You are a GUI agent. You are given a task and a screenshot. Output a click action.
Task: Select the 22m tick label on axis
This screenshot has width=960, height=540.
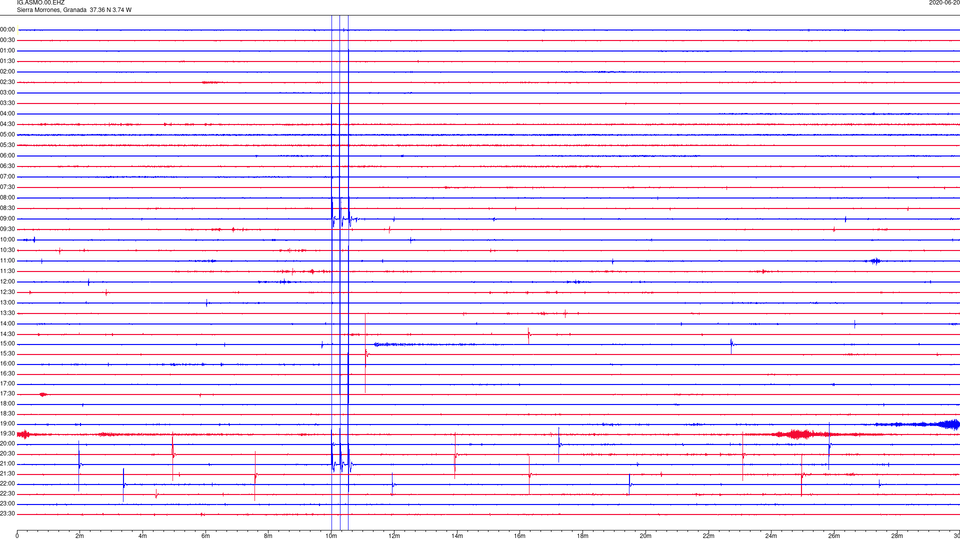tap(708, 536)
